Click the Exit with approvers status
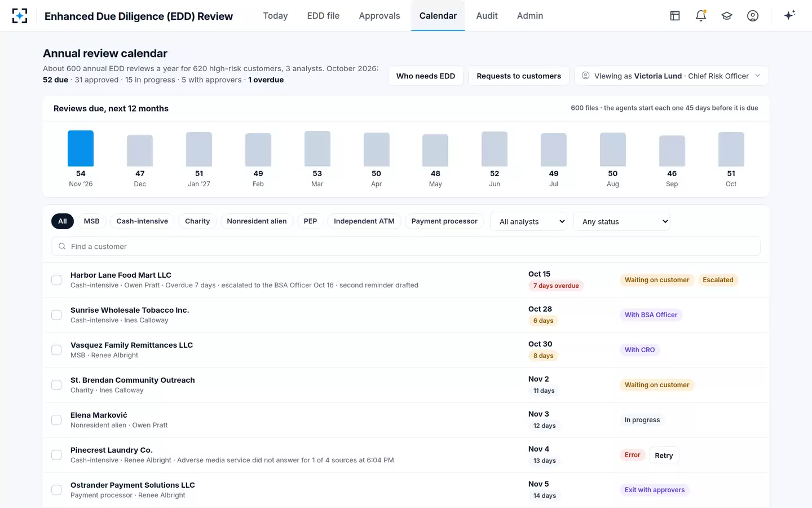Screen dimensions: 812x508 pos(655,490)
